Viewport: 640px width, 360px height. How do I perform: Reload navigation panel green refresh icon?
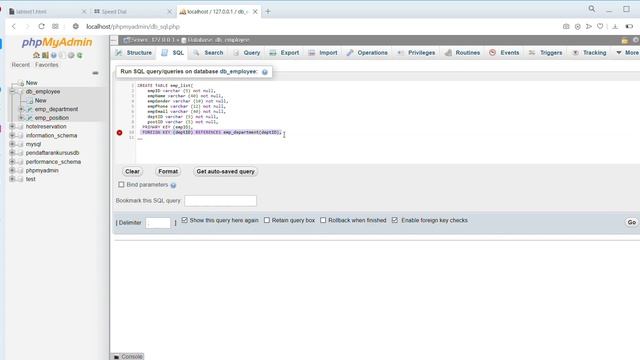click(80, 55)
